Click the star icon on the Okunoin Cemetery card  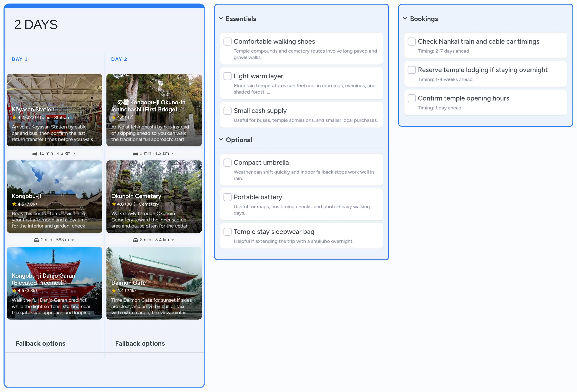click(114, 204)
